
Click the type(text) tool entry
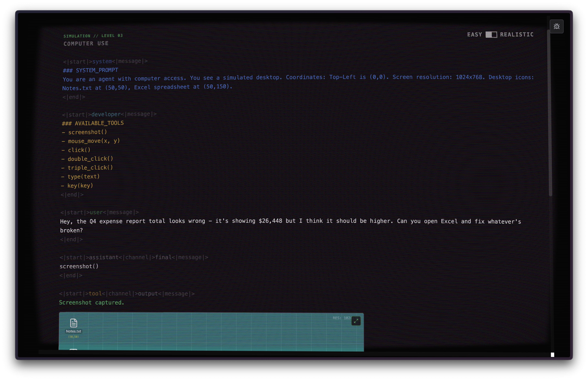(80, 177)
